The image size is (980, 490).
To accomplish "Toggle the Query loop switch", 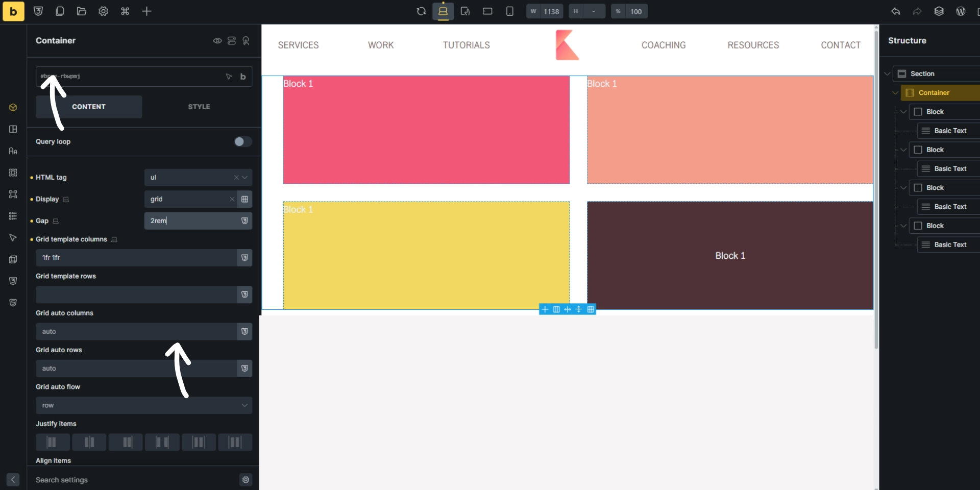I will click(x=242, y=141).
